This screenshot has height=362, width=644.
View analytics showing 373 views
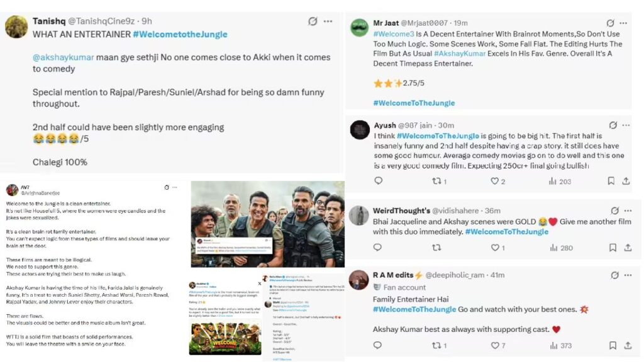pos(560,346)
